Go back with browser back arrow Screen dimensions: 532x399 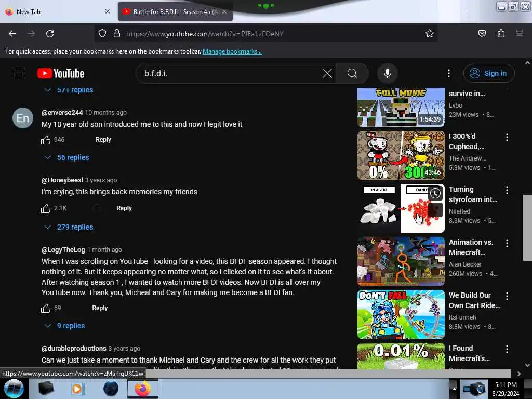click(12, 34)
